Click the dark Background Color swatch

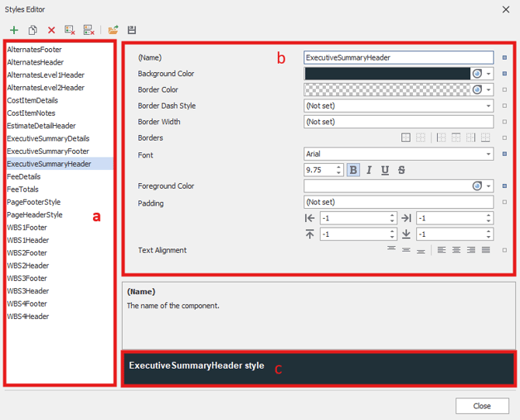click(387, 74)
